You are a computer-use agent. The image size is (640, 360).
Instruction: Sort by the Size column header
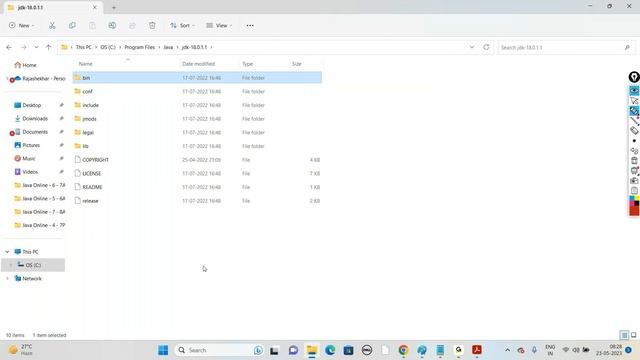pyautogui.click(x=297, y=64)
